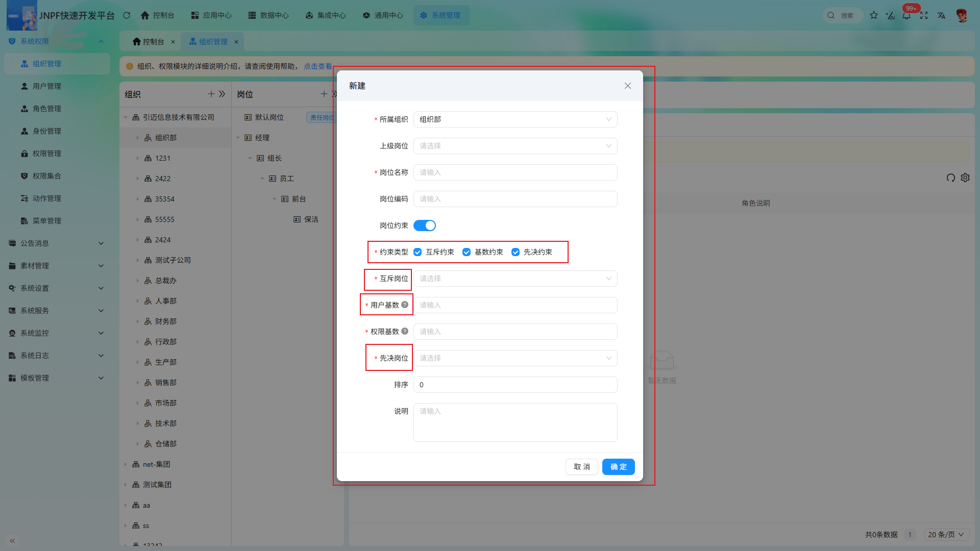Click the 岗位名称 input field
Image resolution: width=980 pixels, height=551 pixels.
(x=516, y=172)
